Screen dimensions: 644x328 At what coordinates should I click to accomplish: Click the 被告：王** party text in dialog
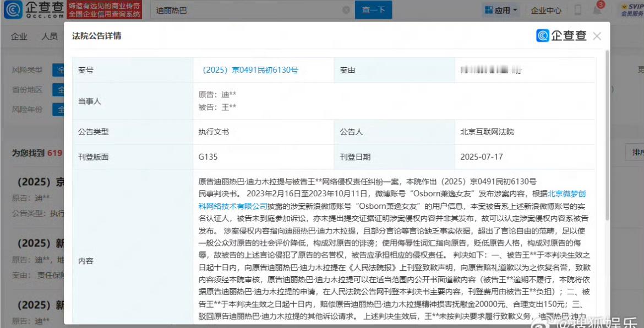[x=217, y=107]
